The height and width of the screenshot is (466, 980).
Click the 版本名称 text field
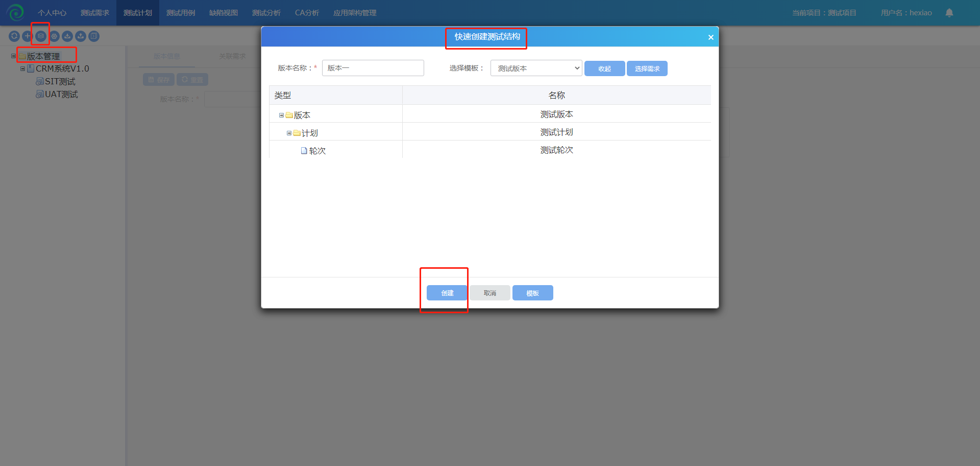point(373,68)
